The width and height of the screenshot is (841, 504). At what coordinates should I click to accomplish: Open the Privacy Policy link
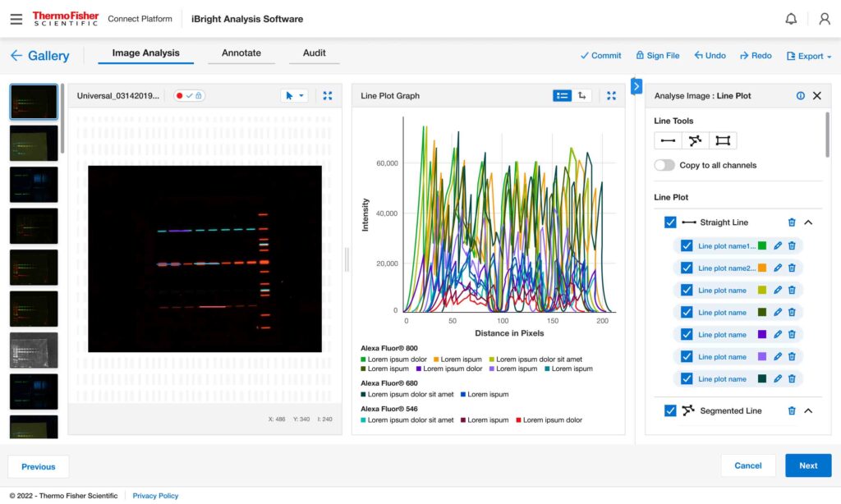[x=155, y=496]
